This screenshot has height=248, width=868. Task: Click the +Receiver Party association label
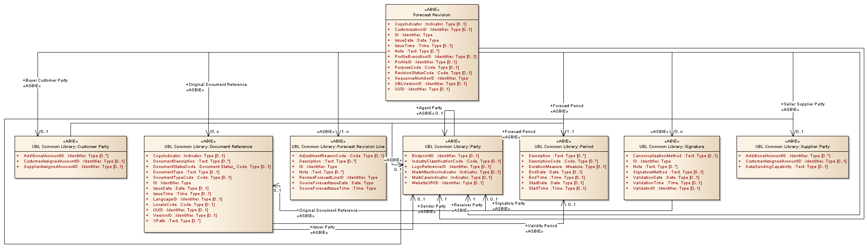click(x=467, y=205)
